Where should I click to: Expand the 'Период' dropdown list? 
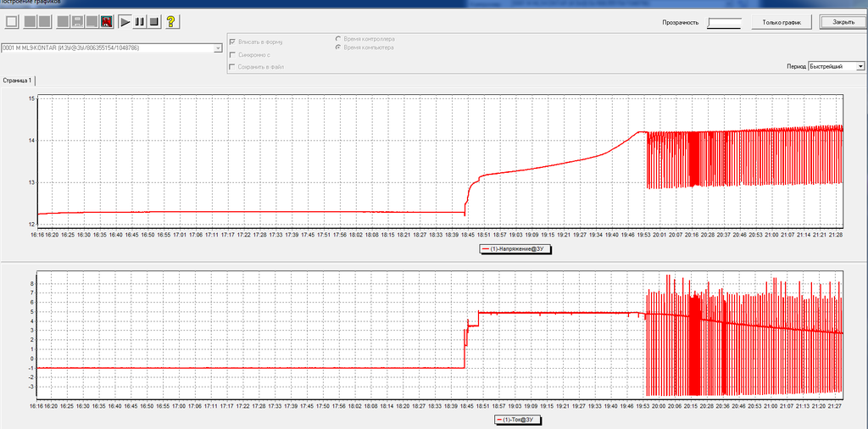click(860, 66)
